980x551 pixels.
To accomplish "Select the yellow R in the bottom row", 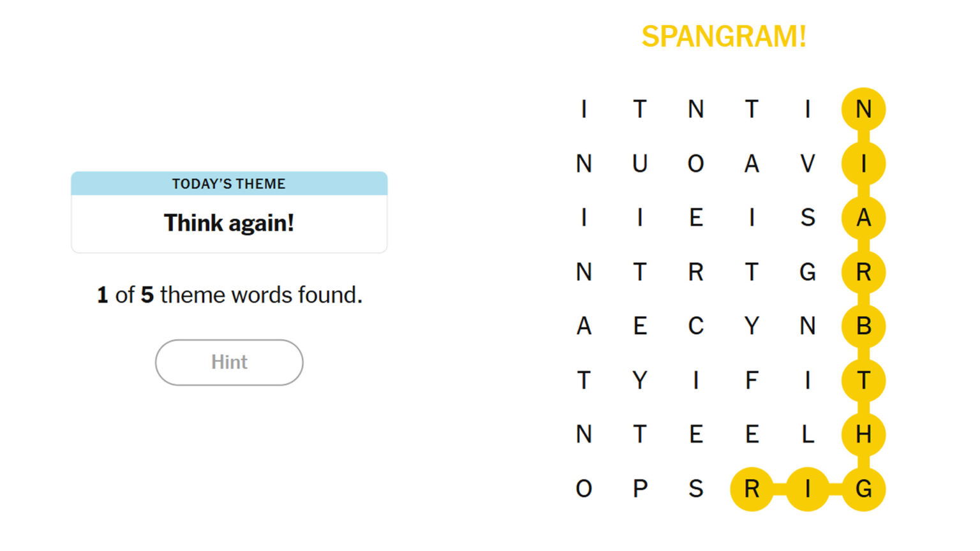I will point(752,489).
